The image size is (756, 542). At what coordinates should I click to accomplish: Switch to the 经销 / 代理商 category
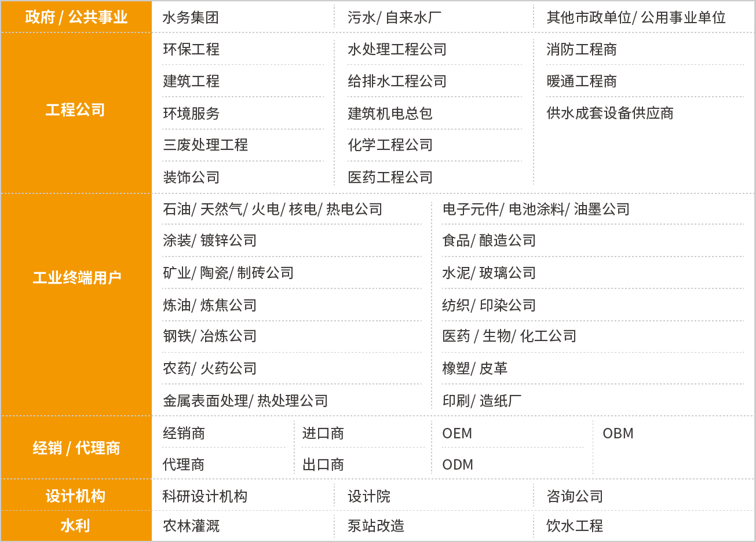pyautogui.click(x=76, y=448)
